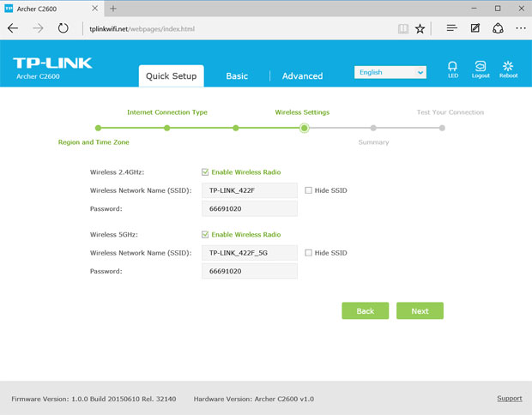This screenshot has width=532, height=415.
Task: Open the Support link
Action: click(x=510, y=399)
